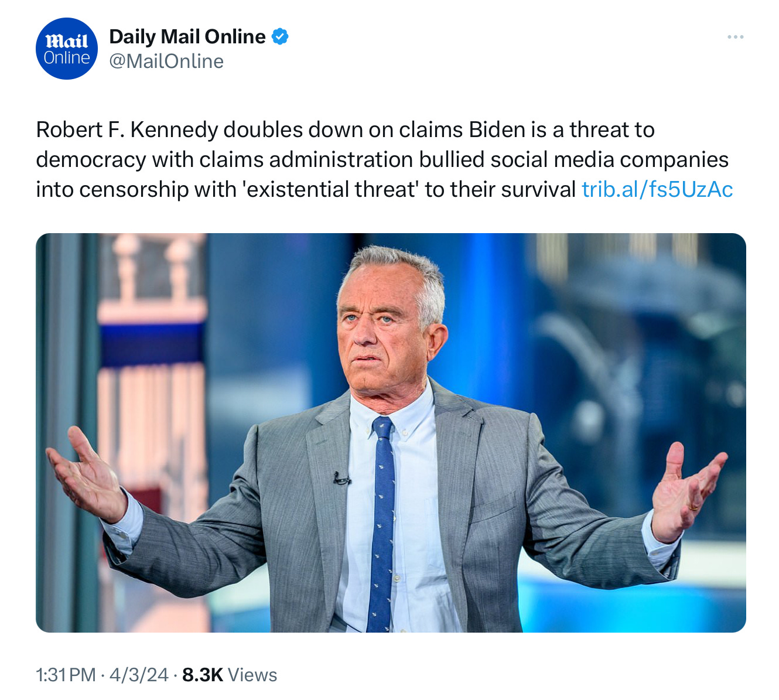Open the attached photo of the man gesturing
This screenshot has height=700, width=779.
(x=391, y=432)
